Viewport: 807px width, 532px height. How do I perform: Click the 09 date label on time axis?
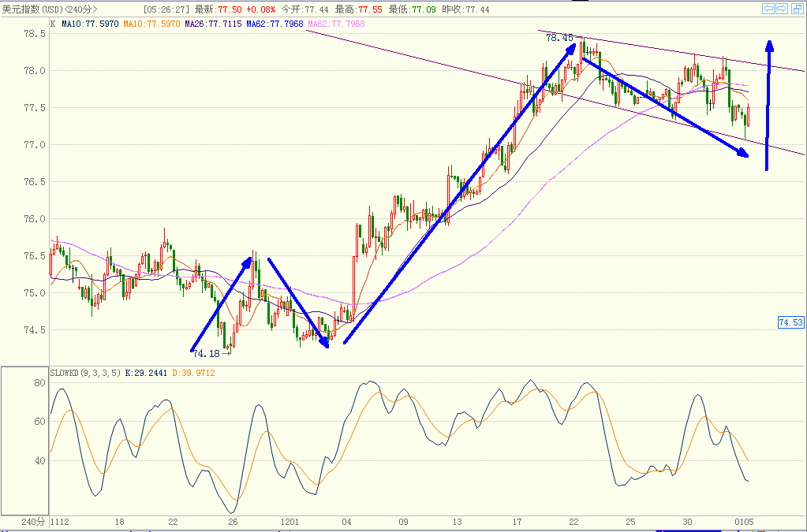tap(404, 522)
